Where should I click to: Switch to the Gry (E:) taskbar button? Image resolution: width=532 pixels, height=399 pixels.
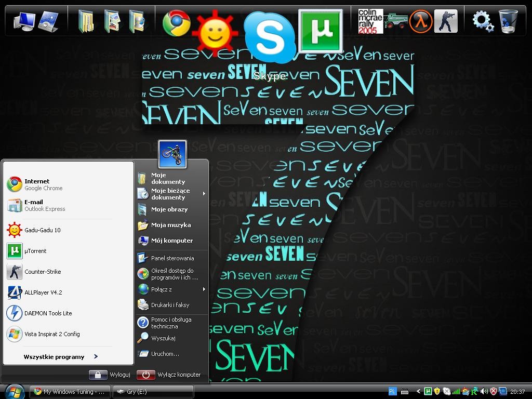click(x=153, y=392)
